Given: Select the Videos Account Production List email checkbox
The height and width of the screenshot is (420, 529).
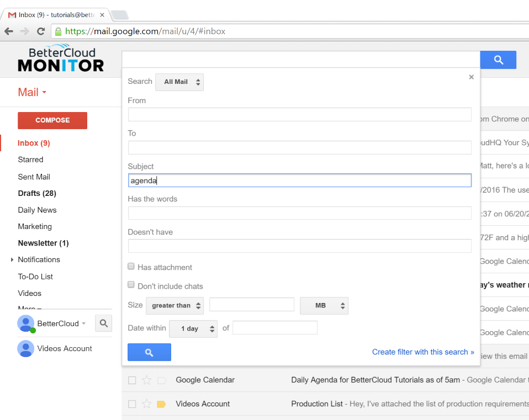Looking at the screenshot, I should (132, 404).
